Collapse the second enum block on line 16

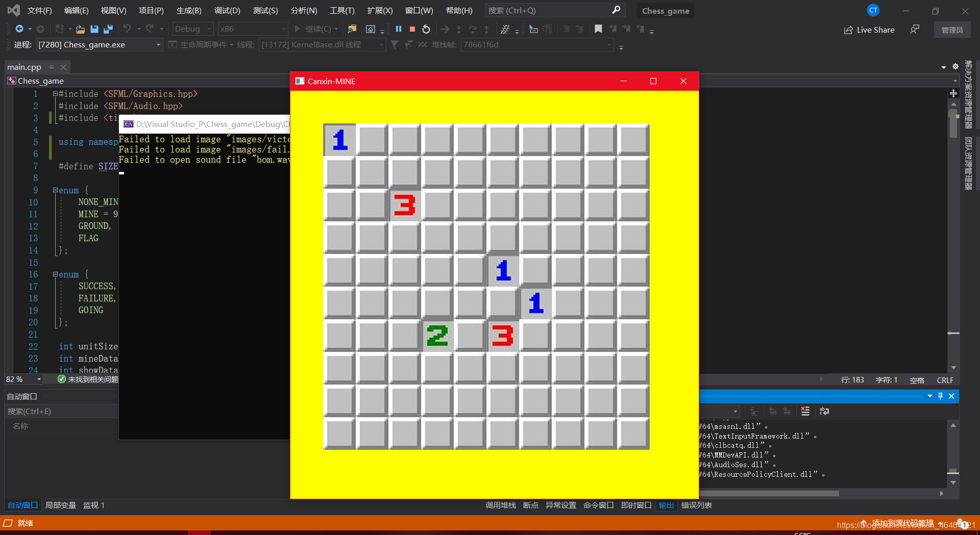point(55,274)
